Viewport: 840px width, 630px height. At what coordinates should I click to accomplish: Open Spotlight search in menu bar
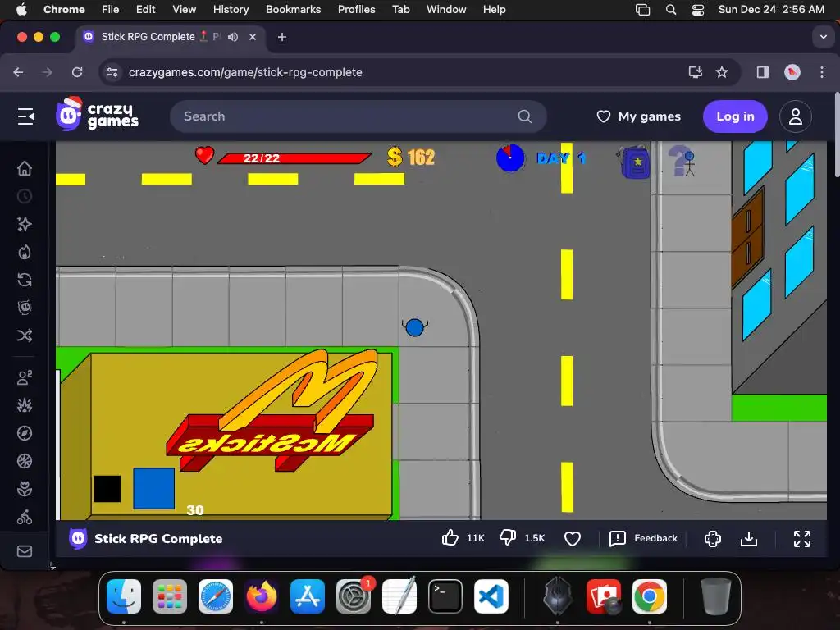coord(670,10)
